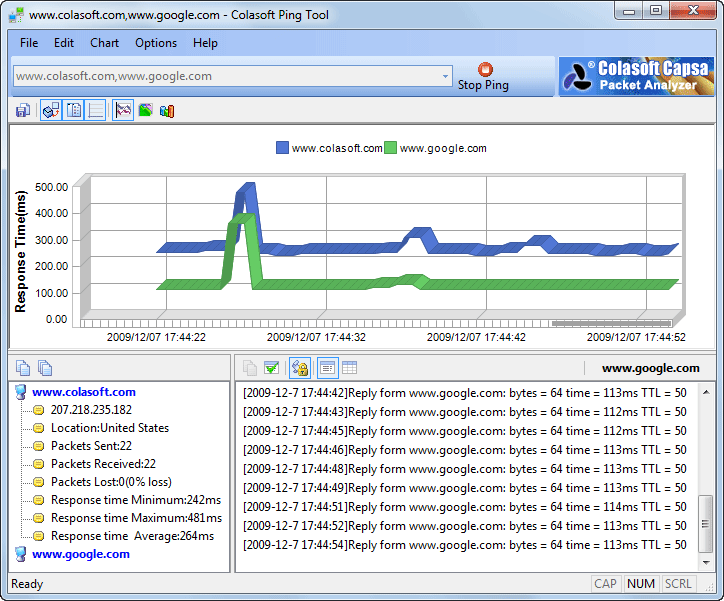Click the green www.google.com legend swatch
The image size is (724, 601).
coord(390,148)
